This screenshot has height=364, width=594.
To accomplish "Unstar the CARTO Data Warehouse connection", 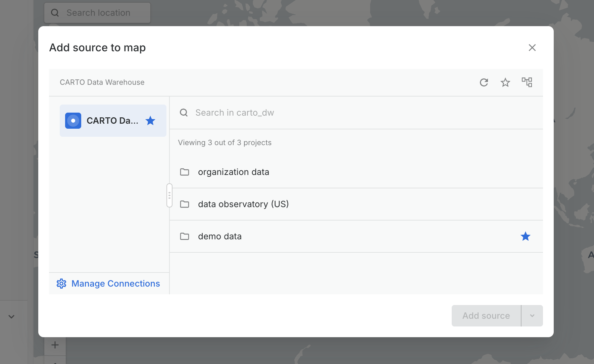I will click(150, 121).
